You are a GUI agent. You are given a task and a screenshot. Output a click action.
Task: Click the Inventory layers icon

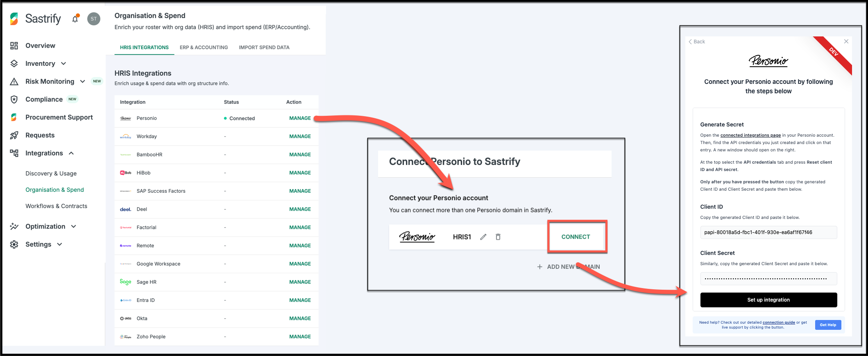[x=14, y=63]
